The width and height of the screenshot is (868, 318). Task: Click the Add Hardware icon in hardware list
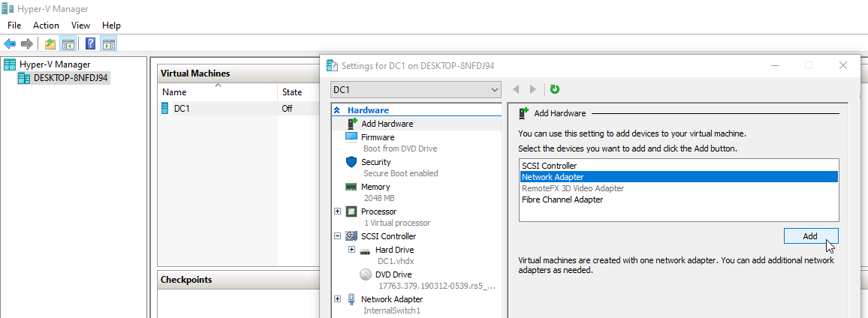click(x=352, y=124)
